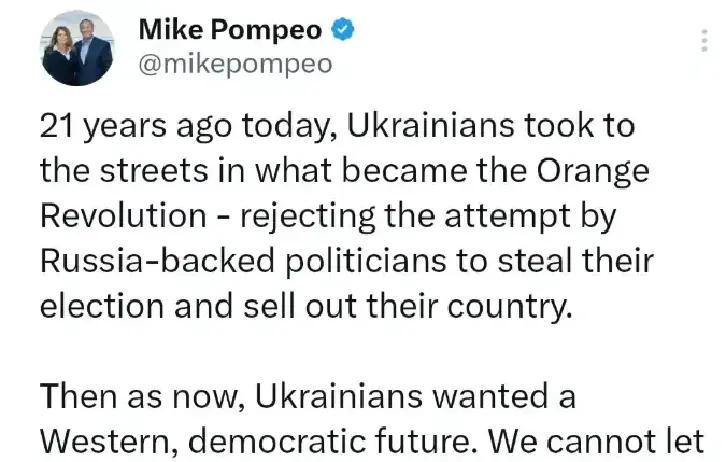Click the word "election" in the tweet

click(x=102, y=306)
